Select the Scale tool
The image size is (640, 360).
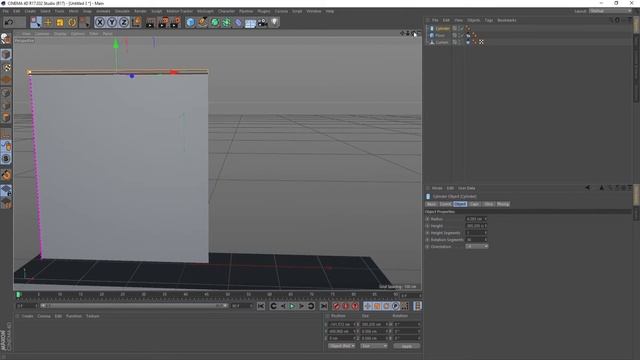[x=60, y=22]
